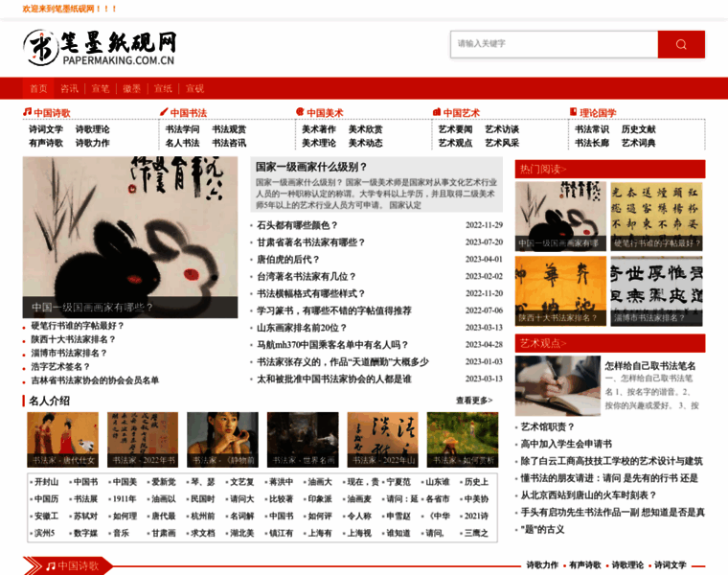Click the brush icon beside 中国书法
The width and height of the screenshot is (728, 575).
[164, 112]
